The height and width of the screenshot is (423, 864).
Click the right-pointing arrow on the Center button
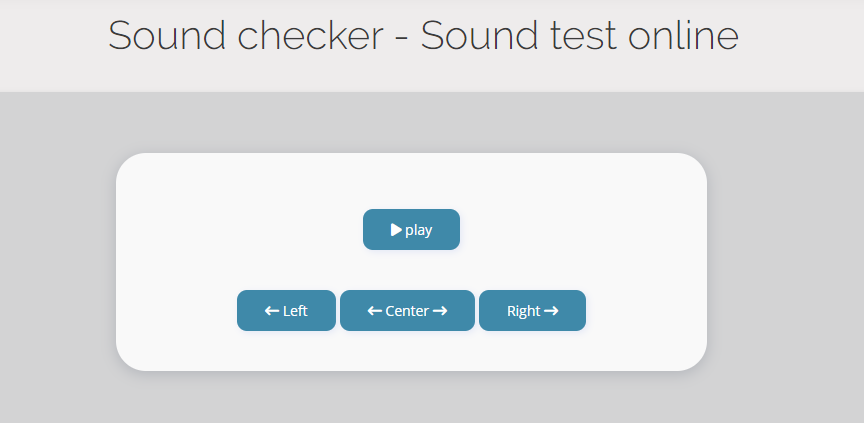click(x=440, y=311)
